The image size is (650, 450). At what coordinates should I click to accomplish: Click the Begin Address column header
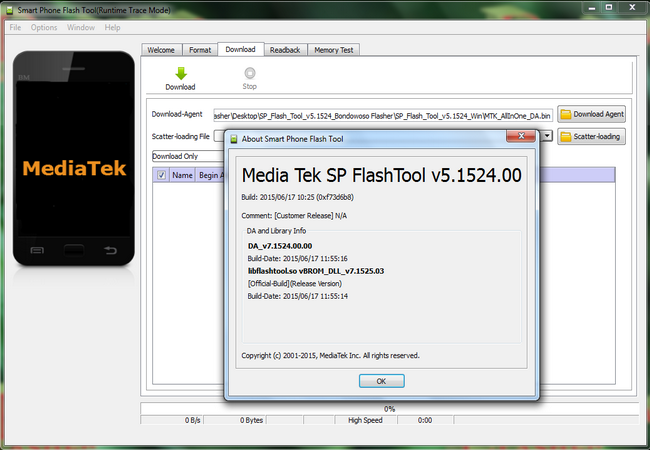click(211, 175)
